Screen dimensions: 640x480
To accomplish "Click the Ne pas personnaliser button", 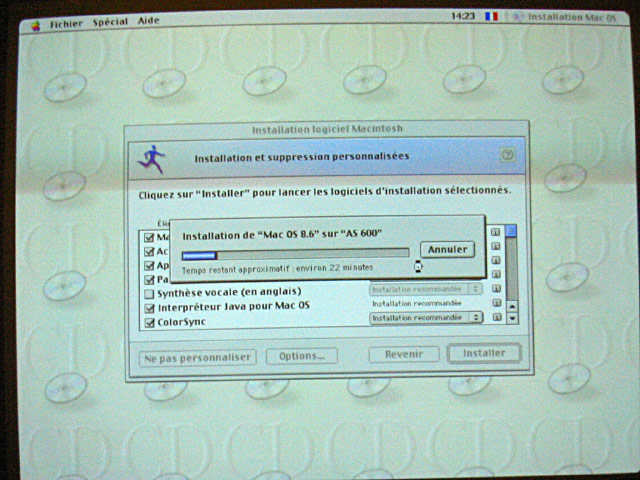I will (x=198, y=358).
